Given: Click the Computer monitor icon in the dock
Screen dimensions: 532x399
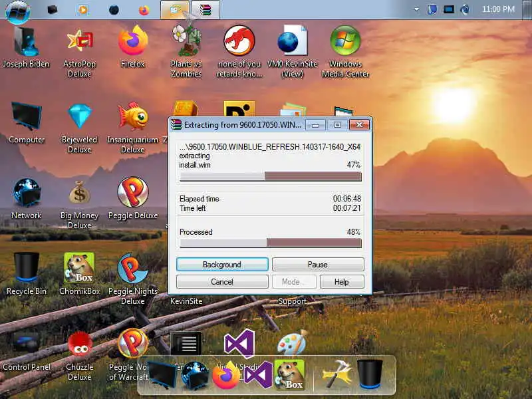Looking at the screenshot, I should click(162, 375).
